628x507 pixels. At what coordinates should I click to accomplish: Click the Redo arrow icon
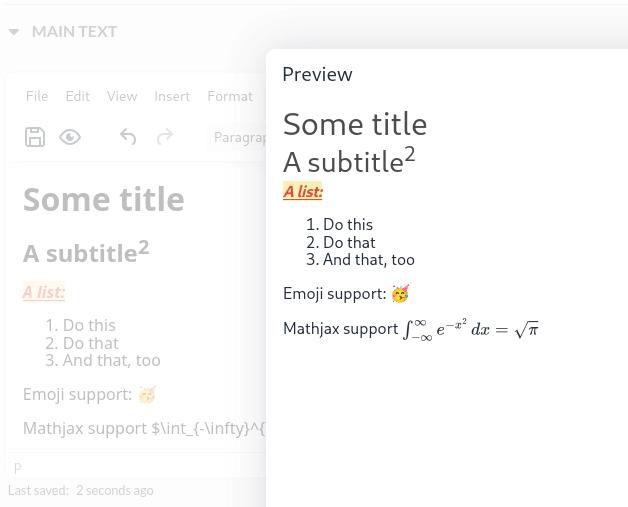click(165, 137)
